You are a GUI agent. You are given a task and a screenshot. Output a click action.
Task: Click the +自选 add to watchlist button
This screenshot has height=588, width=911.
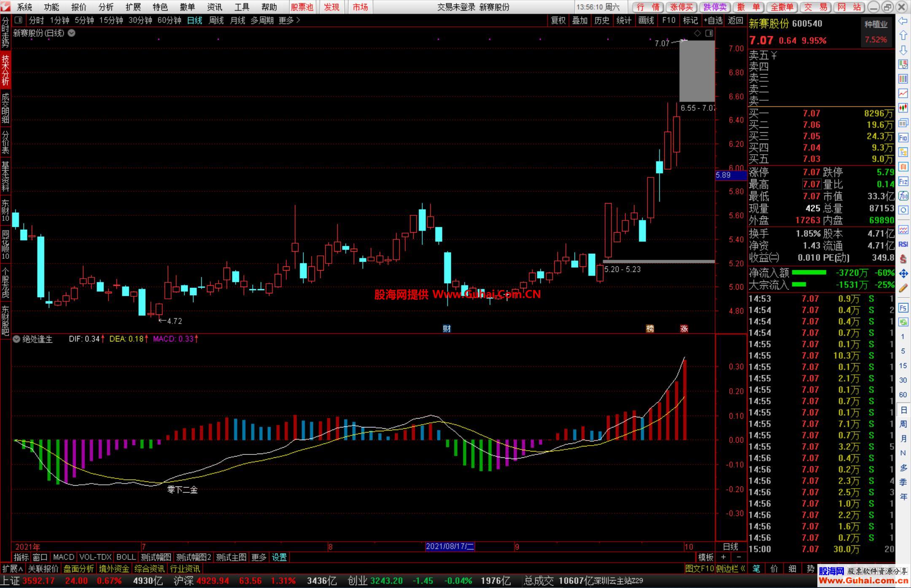(x=713, y=20)
